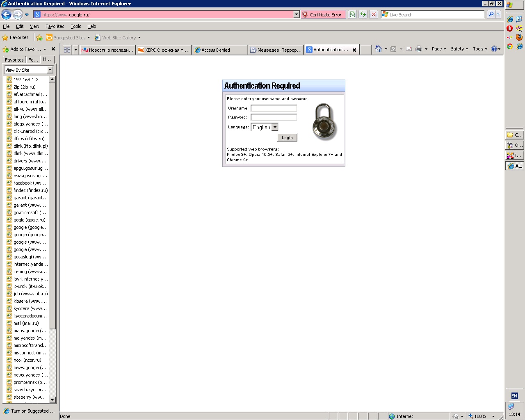Screen dimensions: 525x420
Task: Click the Back navigation arrow
Action: coord(7,15)
